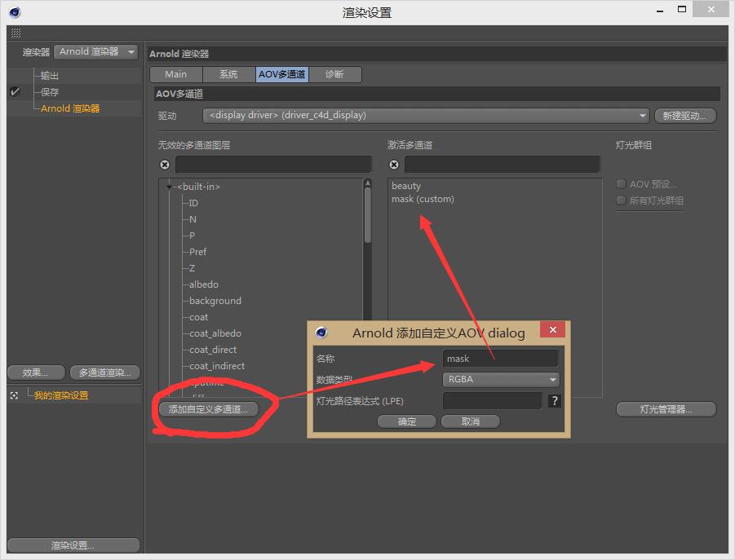Select the AOV多通道 tab
735x560 pixels.
coord(281,74)
